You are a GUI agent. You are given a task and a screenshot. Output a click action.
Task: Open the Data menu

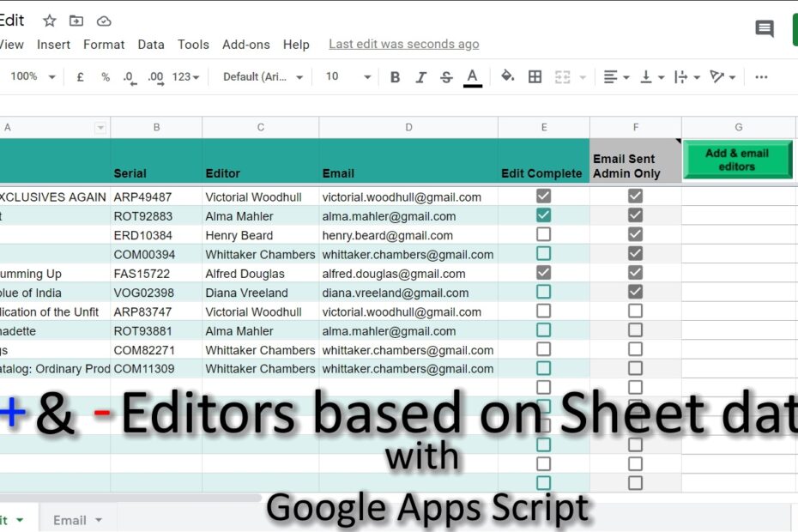pos(151,45)
